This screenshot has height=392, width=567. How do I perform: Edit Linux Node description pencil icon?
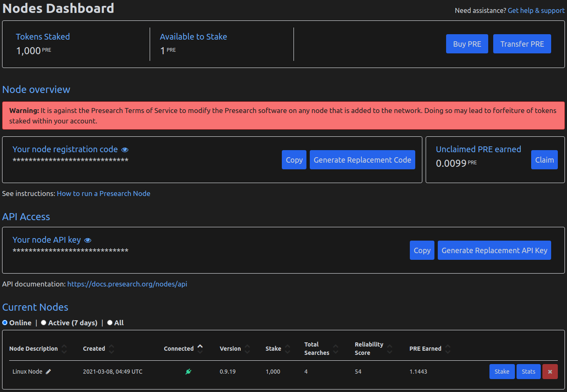[48, 372]
